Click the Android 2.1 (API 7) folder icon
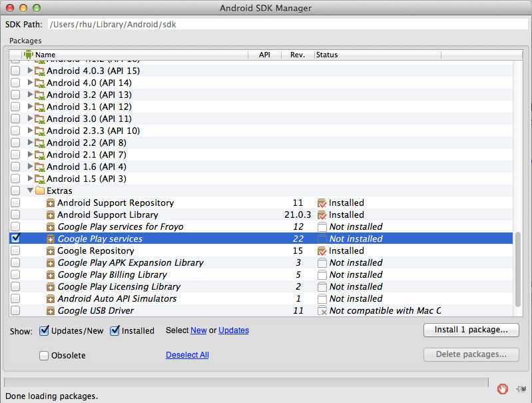The height and width of the screenshot is (403, 532). (40, 155)
